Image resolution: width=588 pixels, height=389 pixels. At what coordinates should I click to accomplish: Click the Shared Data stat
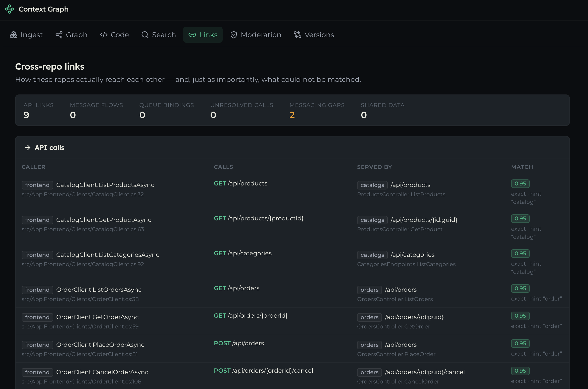click(x=383, y=110)
